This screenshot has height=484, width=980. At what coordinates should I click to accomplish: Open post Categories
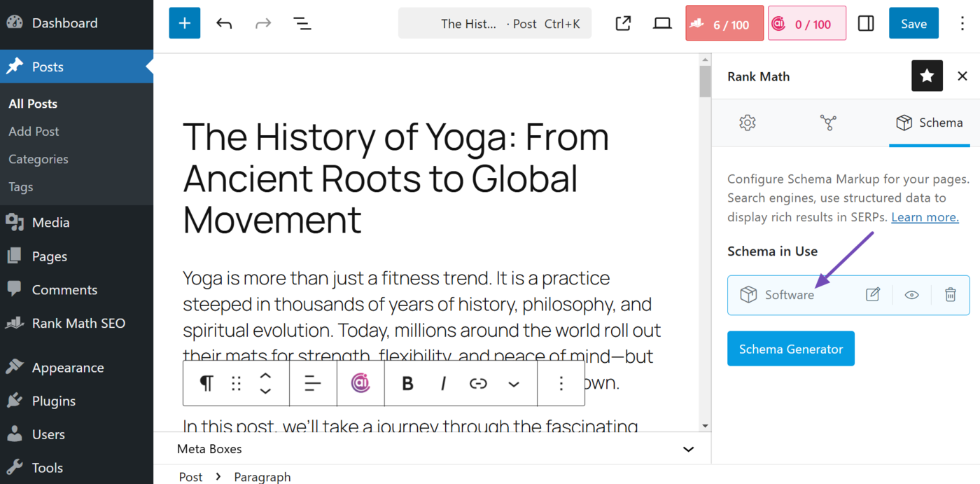click(38, 159)
